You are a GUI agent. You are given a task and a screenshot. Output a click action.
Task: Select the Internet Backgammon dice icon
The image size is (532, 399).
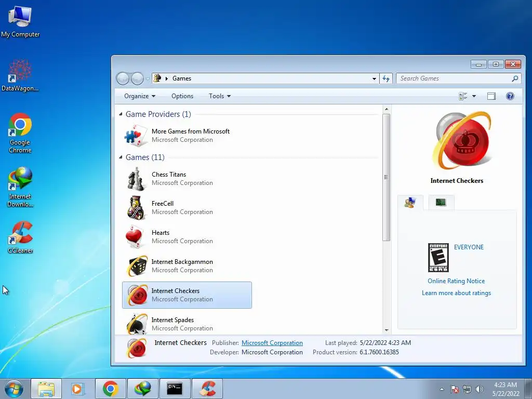(137, 266)
